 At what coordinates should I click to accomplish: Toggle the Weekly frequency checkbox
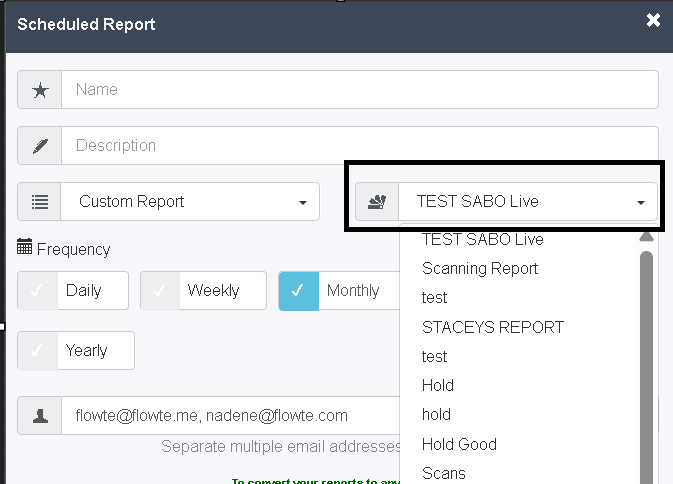click(x=161, y=291)
